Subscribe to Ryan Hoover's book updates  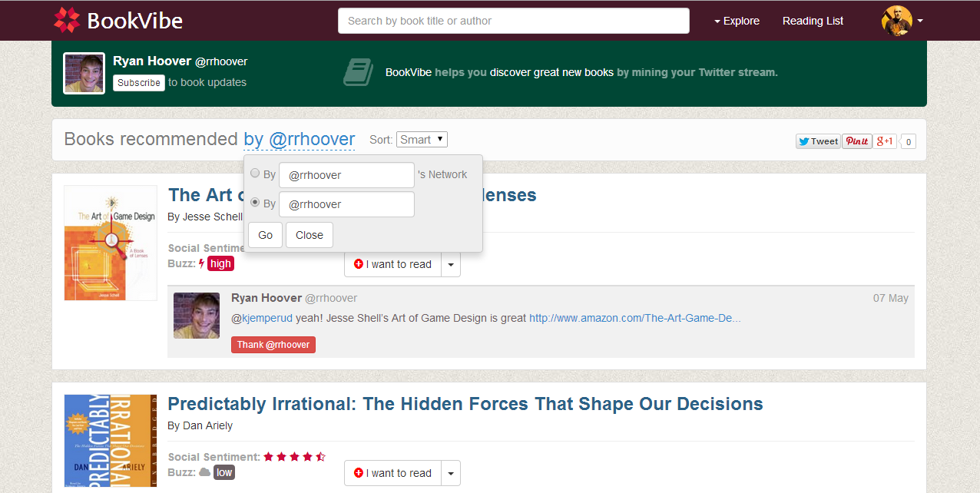(x=139, y=83)
